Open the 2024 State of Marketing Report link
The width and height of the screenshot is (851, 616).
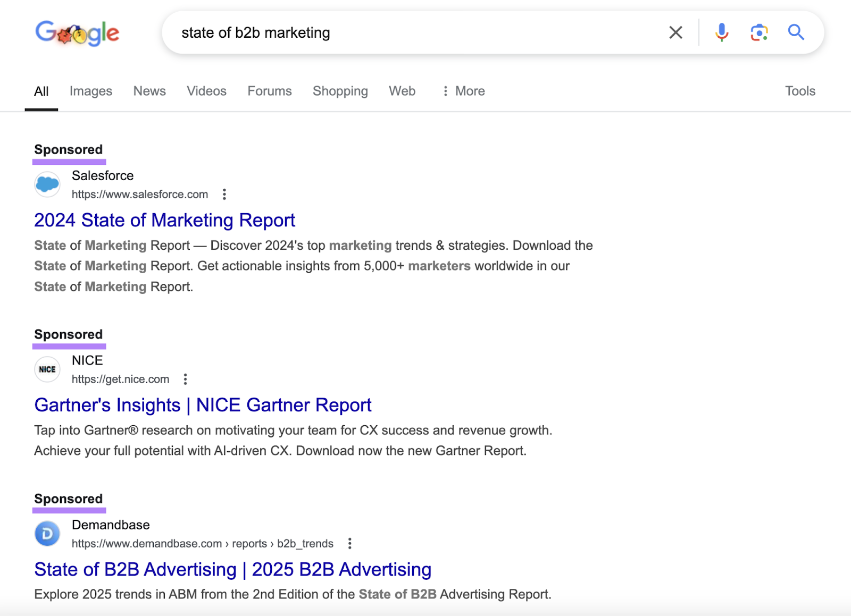164,220
